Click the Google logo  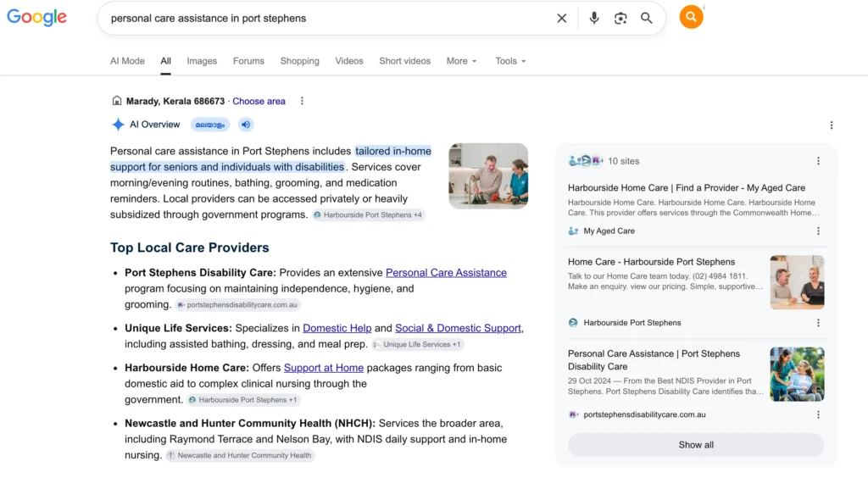36,17
